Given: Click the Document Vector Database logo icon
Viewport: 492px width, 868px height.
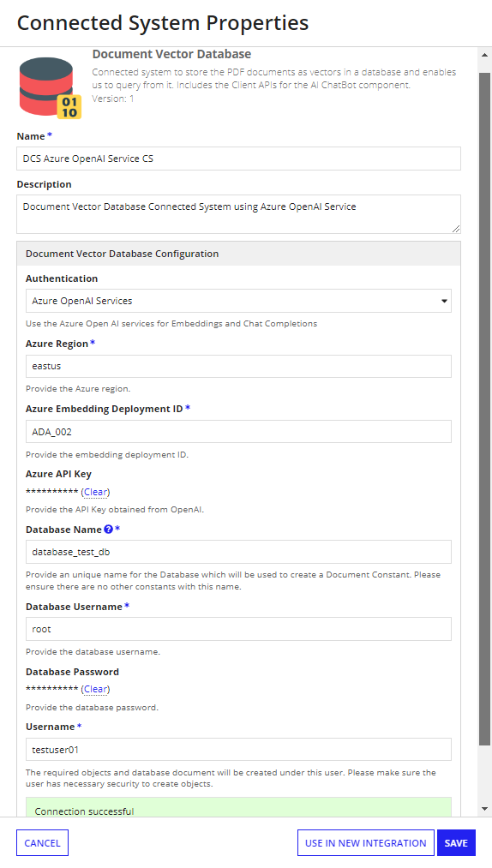Looking at the screenshot, I should [x=50, y=87].
